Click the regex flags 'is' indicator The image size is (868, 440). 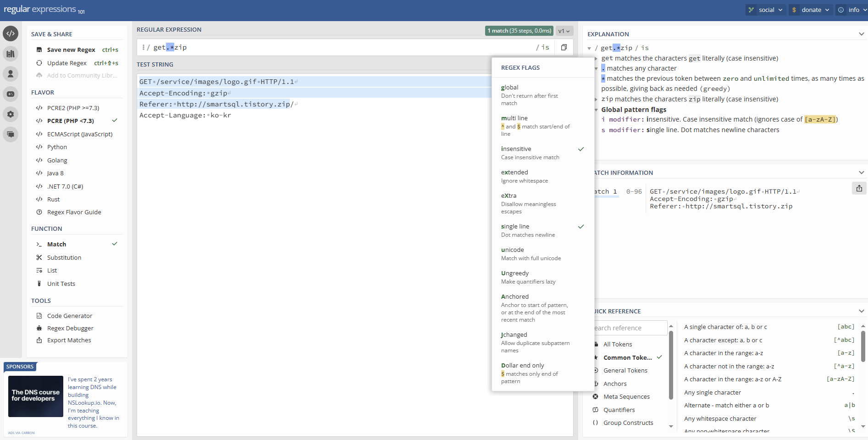545,47
